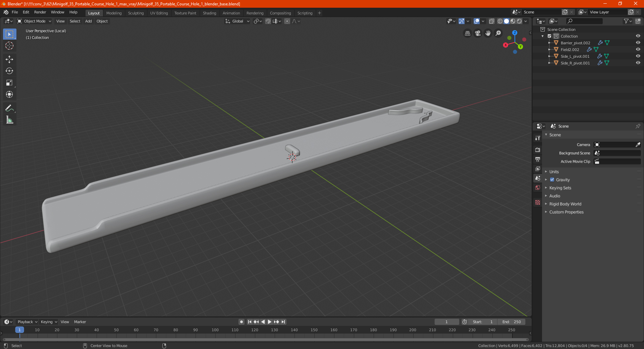Select the Rotate tool
644x349 pixels.
[9, 71]
